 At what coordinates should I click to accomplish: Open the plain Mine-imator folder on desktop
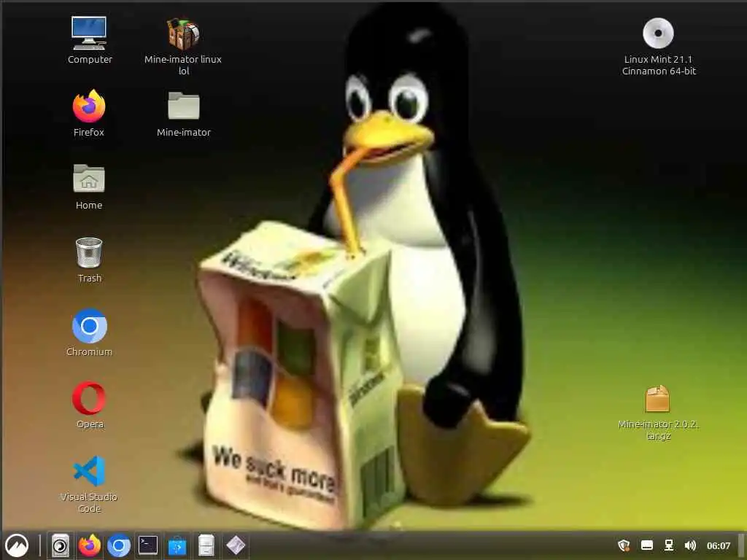point(183,105)
